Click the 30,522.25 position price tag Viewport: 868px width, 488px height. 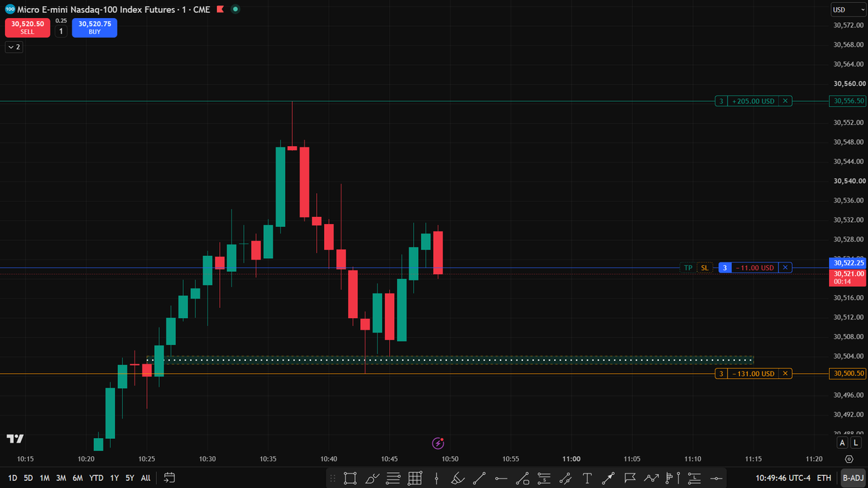click(848, 263)
